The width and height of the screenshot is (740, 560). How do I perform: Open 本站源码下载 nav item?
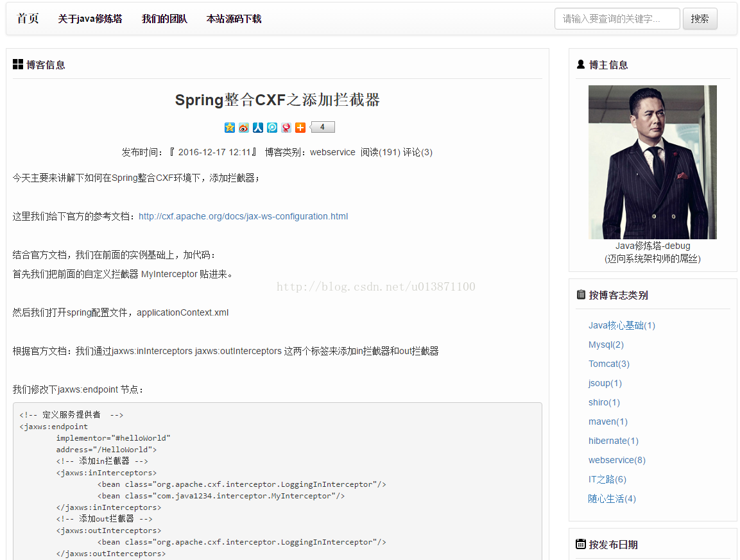234,19
